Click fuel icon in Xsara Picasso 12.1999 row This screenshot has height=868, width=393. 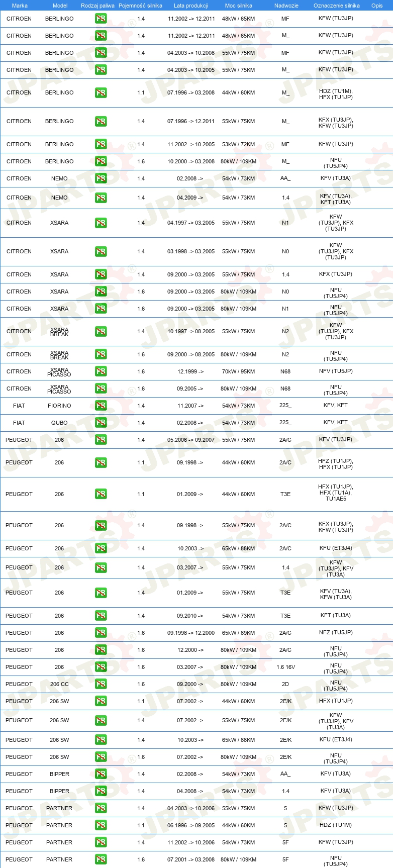[101, 371]
